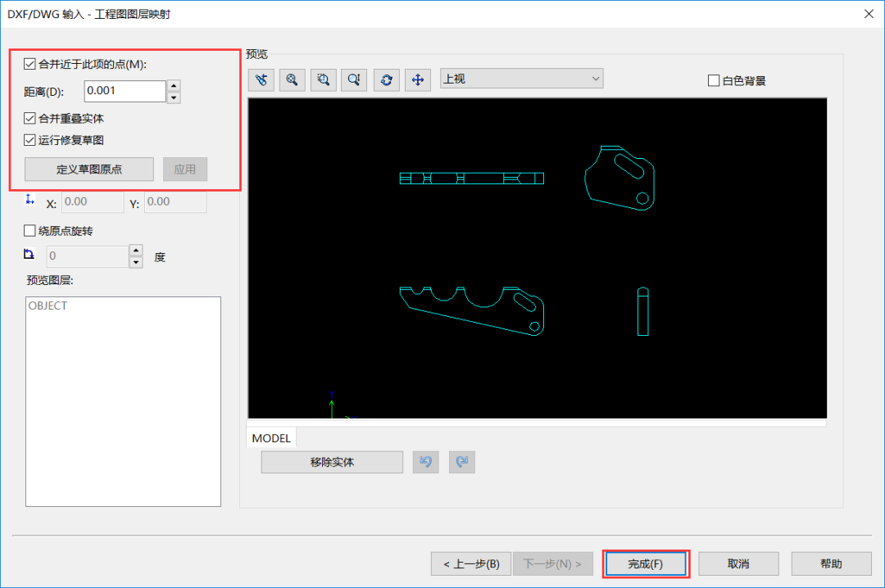Select the OBJECT layer in preview layers
Image resolution: width=885 pixels, height=588 pixels.
[x=48, y=305]
